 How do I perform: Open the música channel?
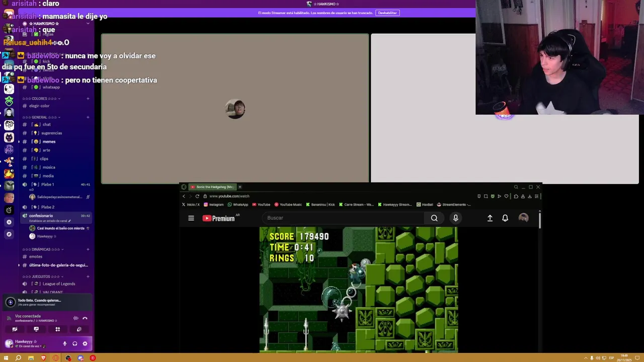(x=55, y=167)
